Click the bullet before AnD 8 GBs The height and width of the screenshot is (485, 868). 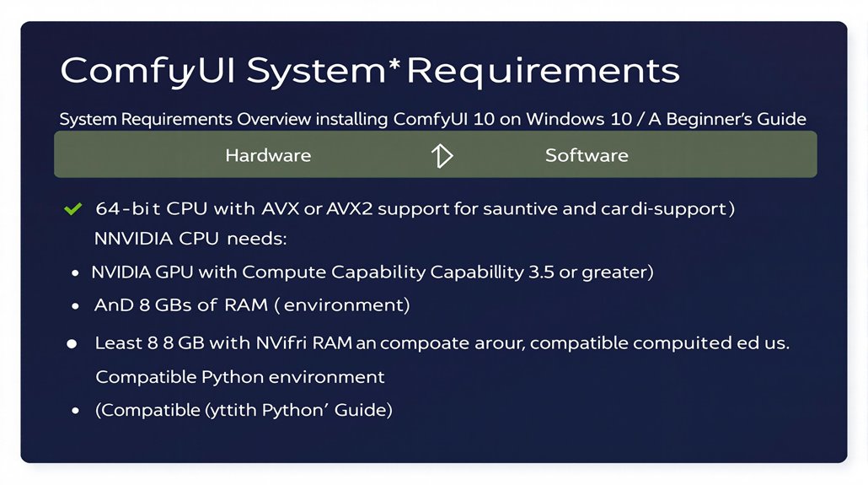(75, 306)
